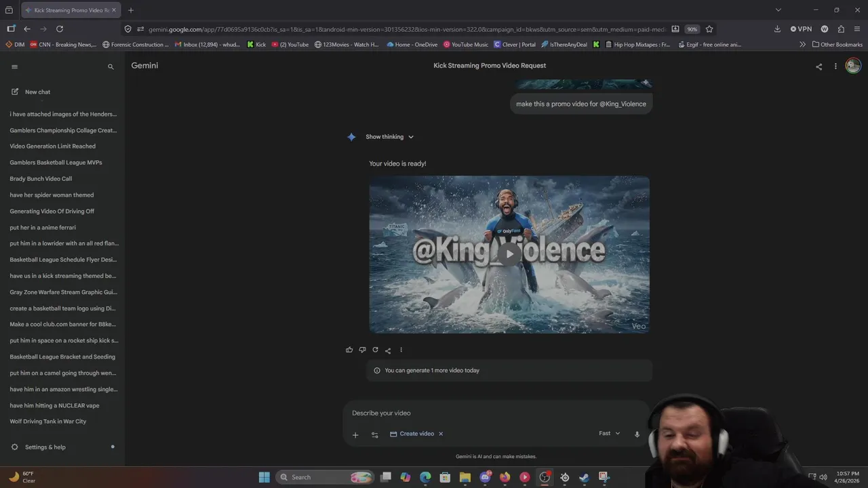Open have him hitting a NUCLEAR vape chat
Screen dimensions: 868x488
[x=54, y=405]
